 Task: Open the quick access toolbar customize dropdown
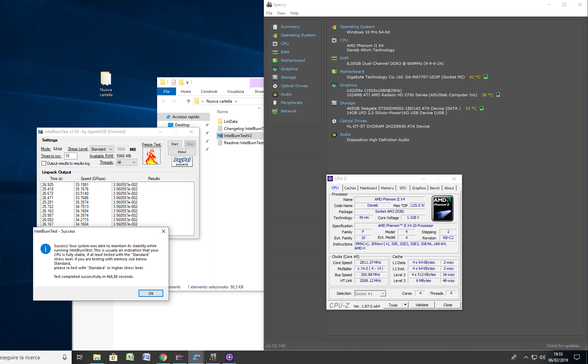click(187, 82)
